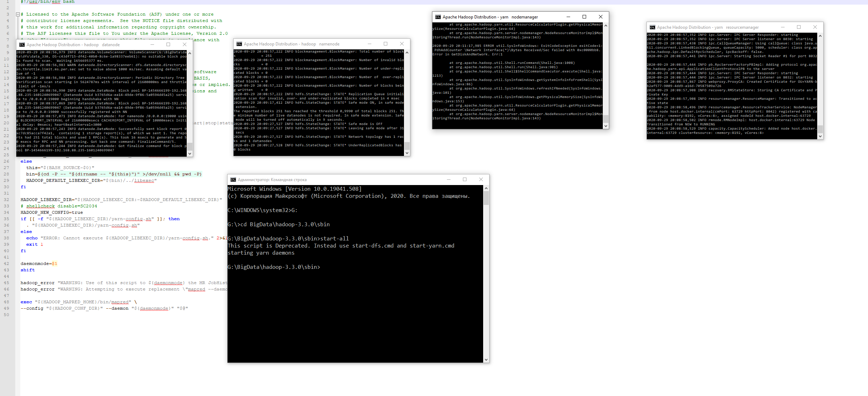The height and width of the screenshot is (396, 868).
Task: Close the namenode window
Action: point(402,44)
